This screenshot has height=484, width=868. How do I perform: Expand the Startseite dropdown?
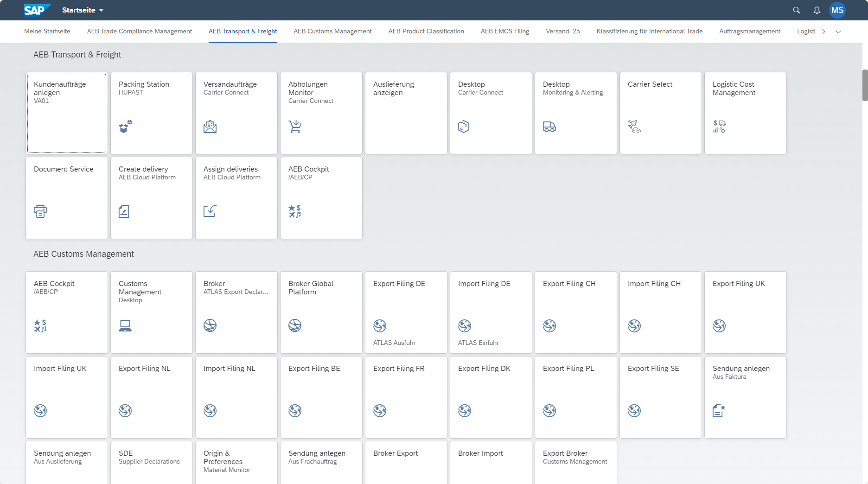click(101, 10)
